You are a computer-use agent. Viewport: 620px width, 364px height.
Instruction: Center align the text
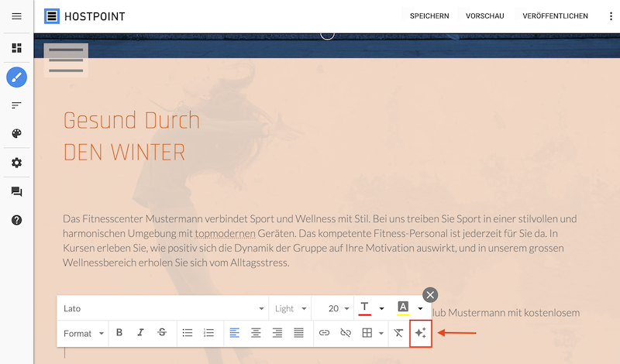(256, 333)
